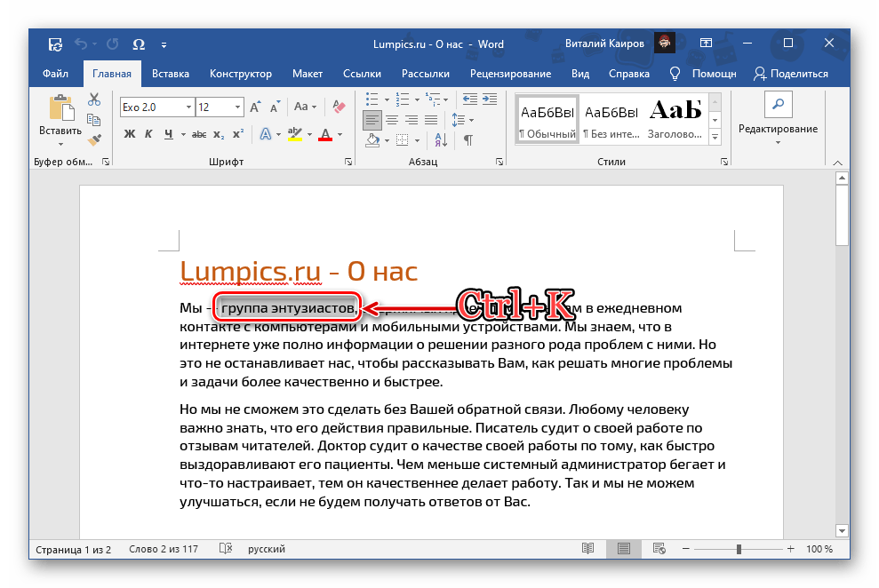Open the Font dialog launcher
Image resolution: width=879 pixels, height=588 pixels.
pyautogui.click(x=348, y=162)
